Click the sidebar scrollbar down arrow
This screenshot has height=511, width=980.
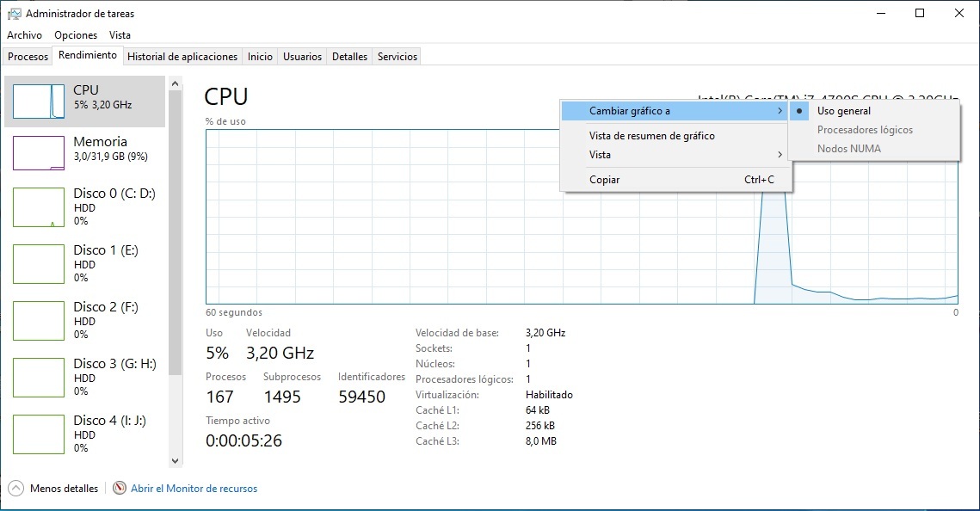(x=176, y=461)
